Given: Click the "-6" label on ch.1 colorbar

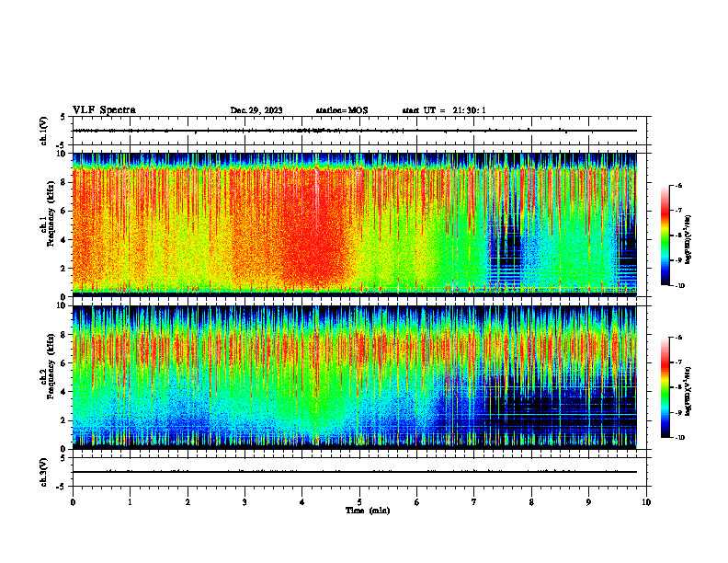Looking at the screenshot, I should tap(678, 186).
